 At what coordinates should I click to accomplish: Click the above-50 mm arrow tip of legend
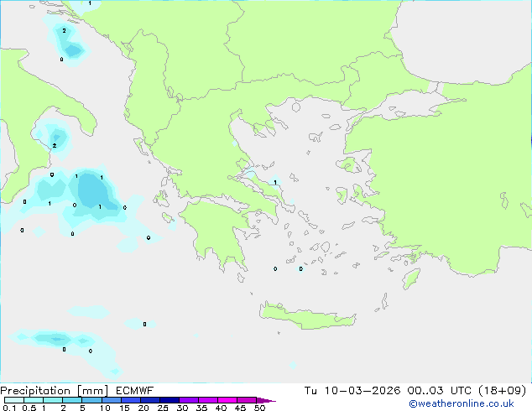click(x=266, y=401)
